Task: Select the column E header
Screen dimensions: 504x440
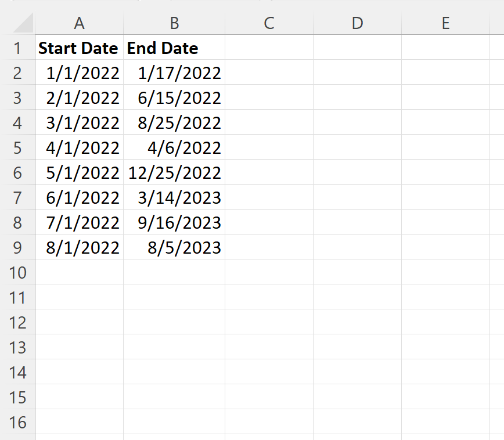Action: click(445, 23)
